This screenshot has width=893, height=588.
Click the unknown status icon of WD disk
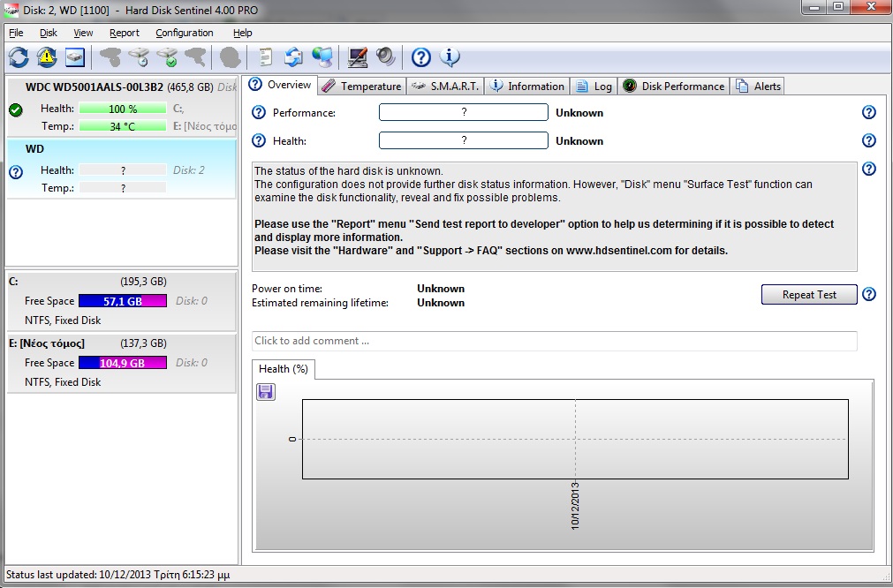click(x=16, y=172)
